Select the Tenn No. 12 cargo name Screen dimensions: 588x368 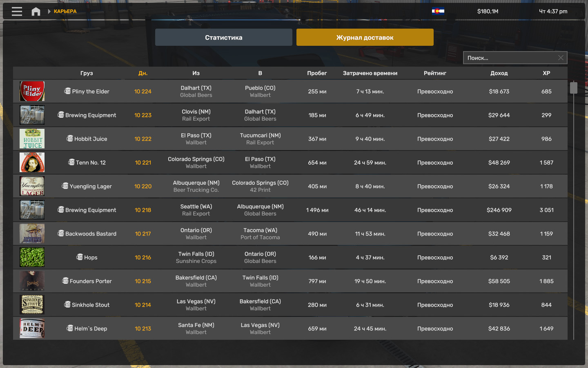click(91, 163)
